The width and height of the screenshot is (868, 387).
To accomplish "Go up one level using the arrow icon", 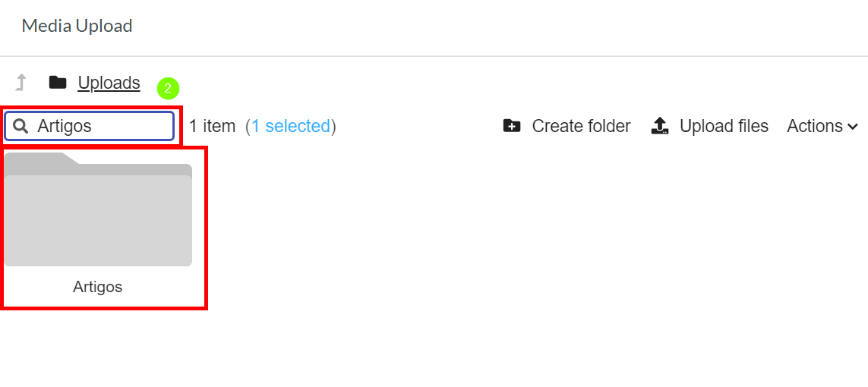I will 21,83.
